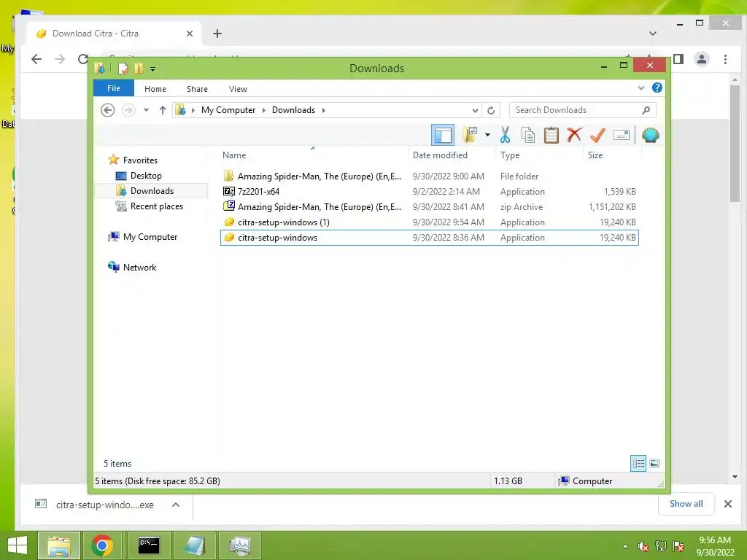Select the Amazing Spider-Man file folder row
The image size is (747, 560).
(x=429, y=176)
